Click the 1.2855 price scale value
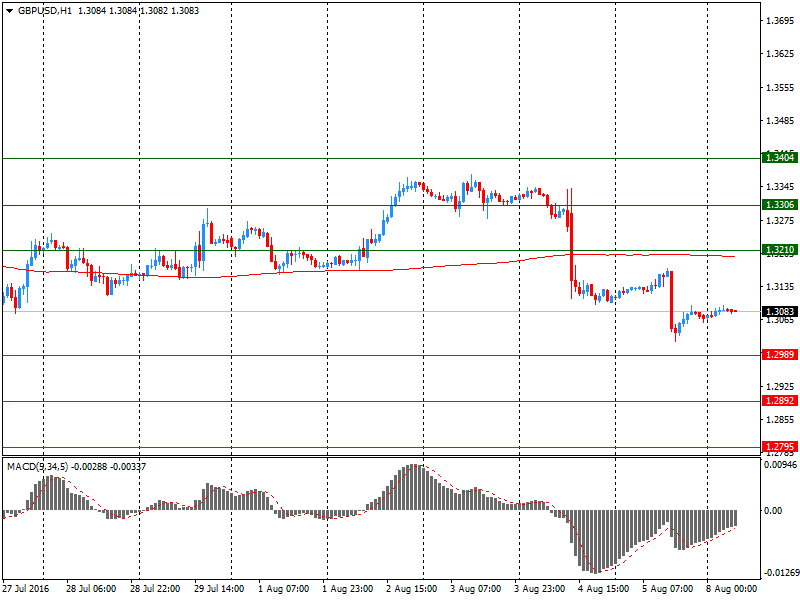Image resolution: width=800 pixels, height=600 pixels. point(780,419)
